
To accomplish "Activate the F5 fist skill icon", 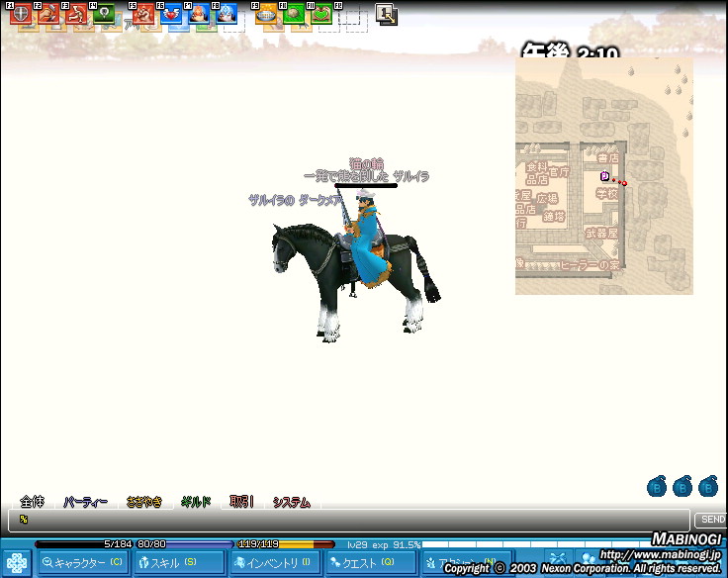I will click(143, 14).
